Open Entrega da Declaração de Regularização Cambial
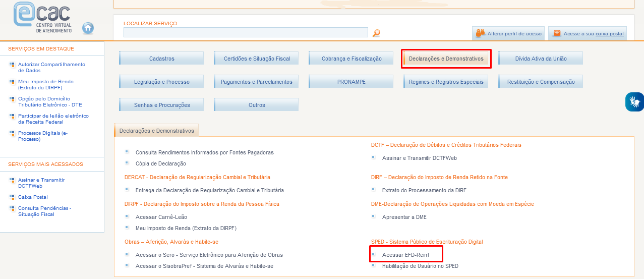Viewport: 644px width, 279px height. [x=210, y=190]
